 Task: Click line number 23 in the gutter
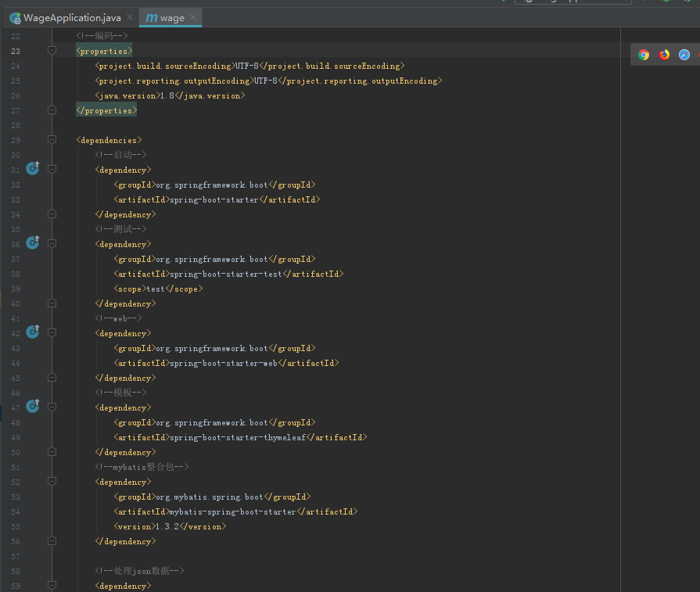coord(16,52)
